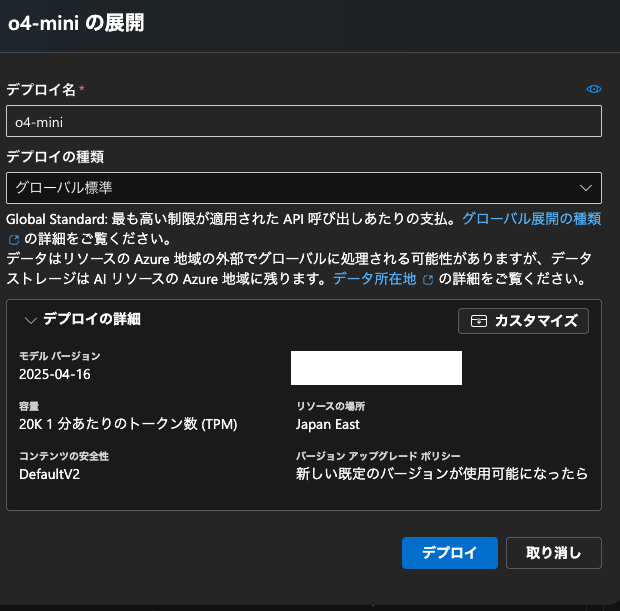Click the 新しい既定のバージョンが使用可能になったら policy value
620x611 pixels.
pyautogui.click(x=442, y=474)
